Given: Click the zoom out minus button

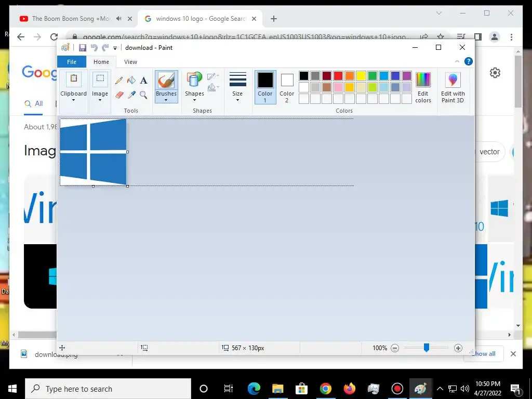Looking at the screenshot, I should click(395, 348).
